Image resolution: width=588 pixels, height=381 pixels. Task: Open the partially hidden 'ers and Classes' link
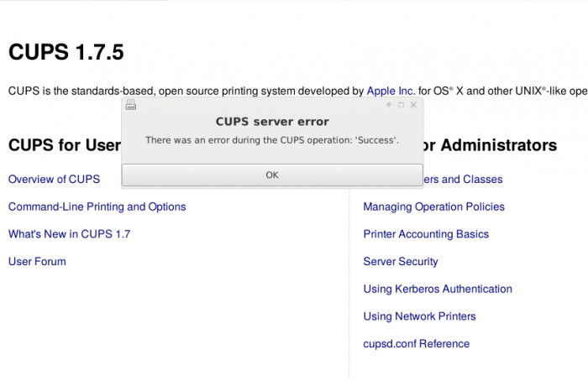click(463, 179)
